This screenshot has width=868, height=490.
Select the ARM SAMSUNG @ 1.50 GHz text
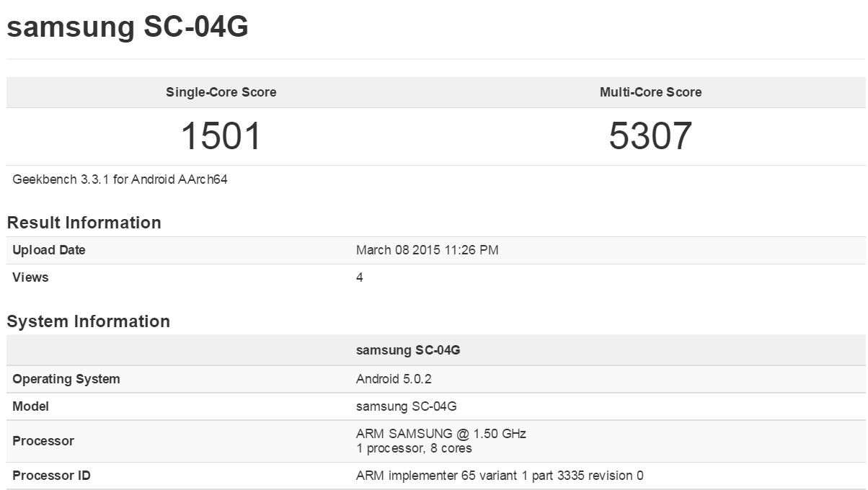[440, 434]
